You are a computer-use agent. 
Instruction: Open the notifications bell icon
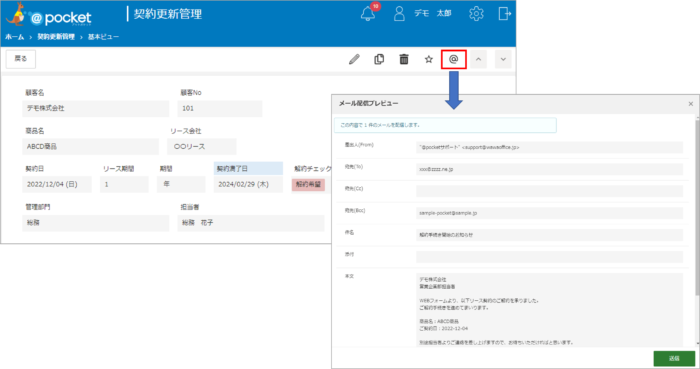point(368,14)
